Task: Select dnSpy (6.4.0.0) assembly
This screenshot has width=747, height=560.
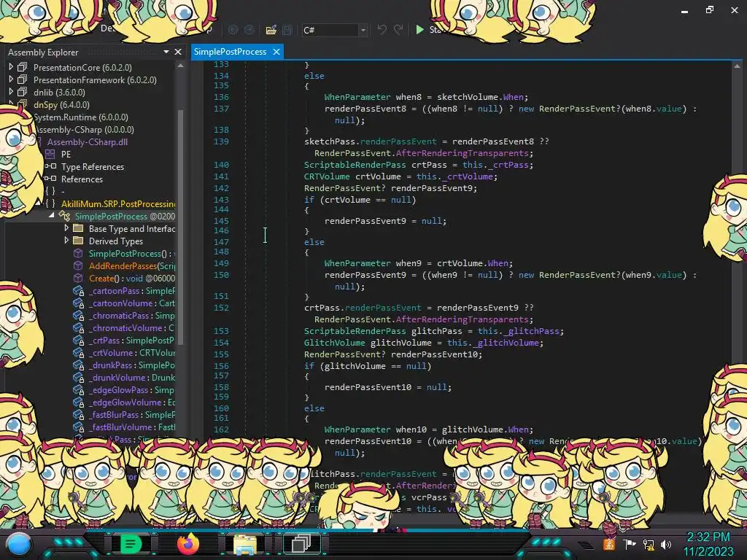Action: coord(61,105)
